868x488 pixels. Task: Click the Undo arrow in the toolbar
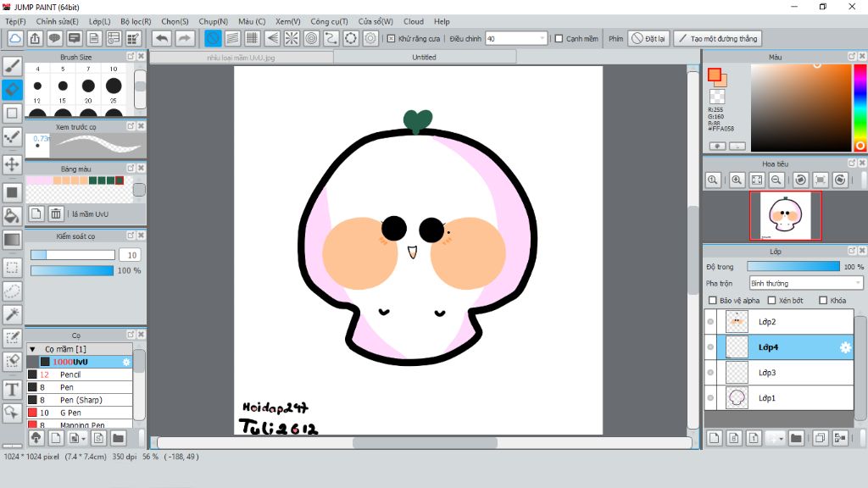(x=161, y=38)
